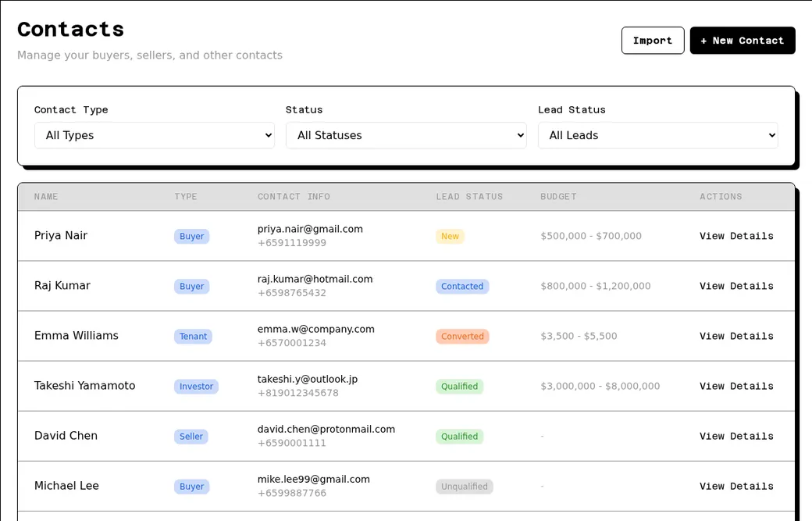Click the Contacts page heading
812x521 pixels.
point(70,30)
